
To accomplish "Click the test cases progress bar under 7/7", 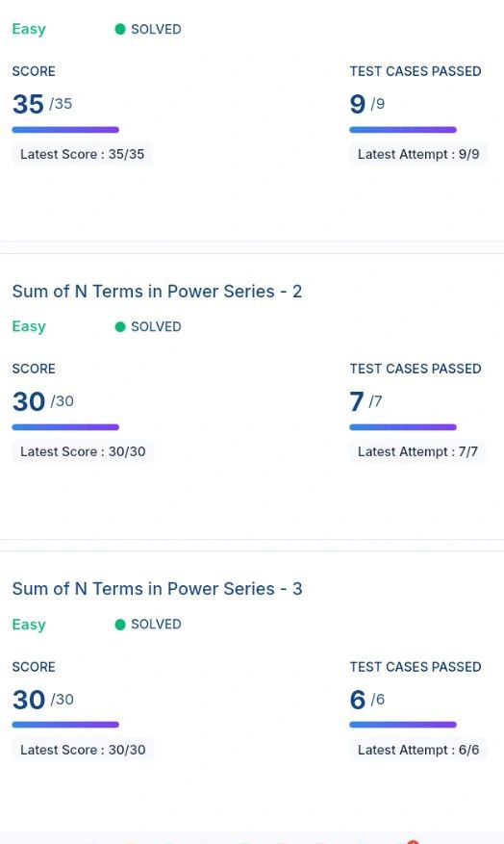I will 403,427.
